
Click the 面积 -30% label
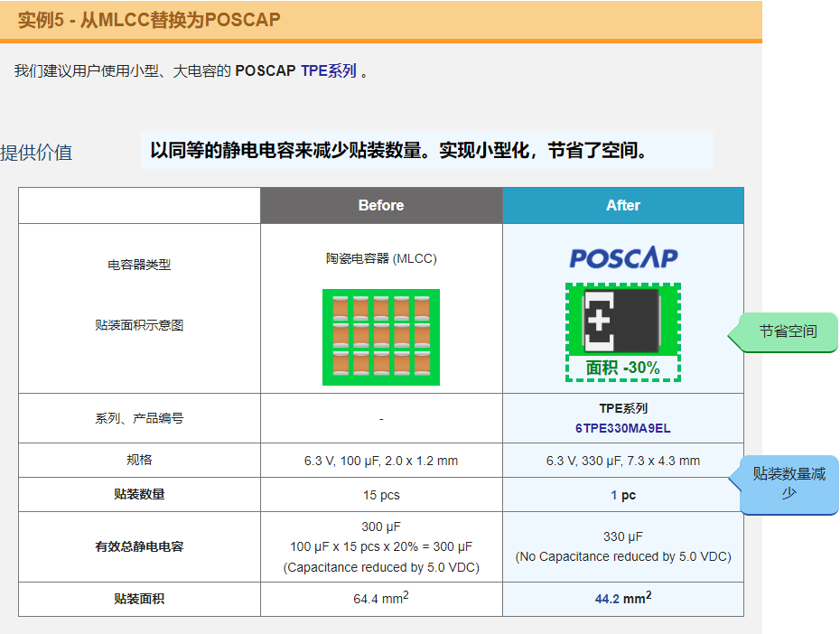pos(622,368)
